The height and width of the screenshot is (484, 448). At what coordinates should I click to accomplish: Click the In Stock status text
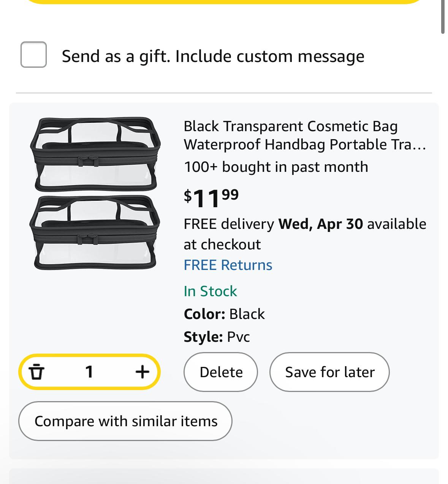click(210, 291)
